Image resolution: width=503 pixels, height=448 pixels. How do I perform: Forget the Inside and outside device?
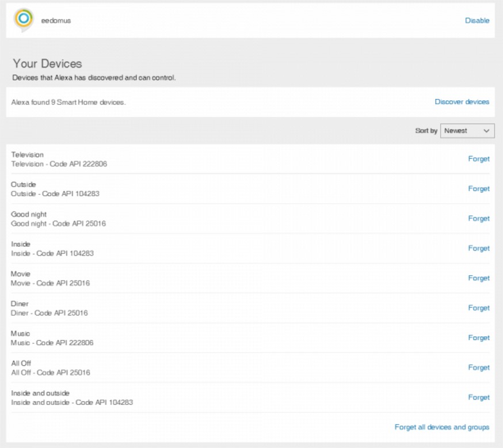click(479, 398)
